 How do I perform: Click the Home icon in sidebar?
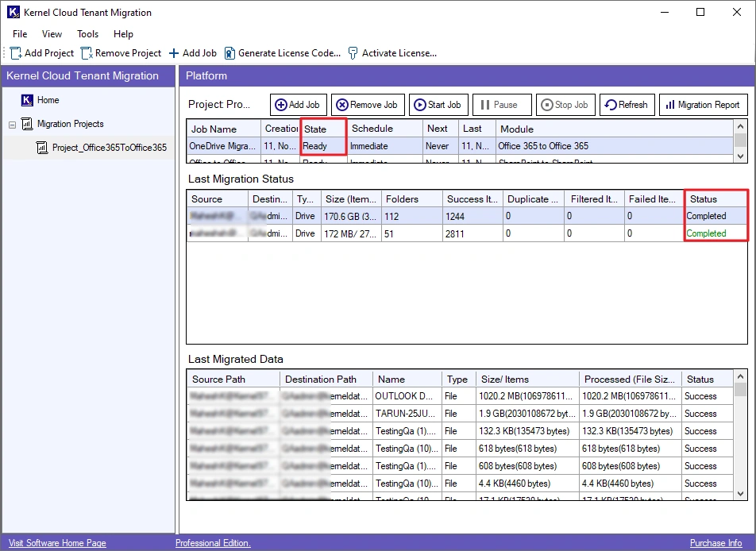pyautogui.click(x=27, y=100)
